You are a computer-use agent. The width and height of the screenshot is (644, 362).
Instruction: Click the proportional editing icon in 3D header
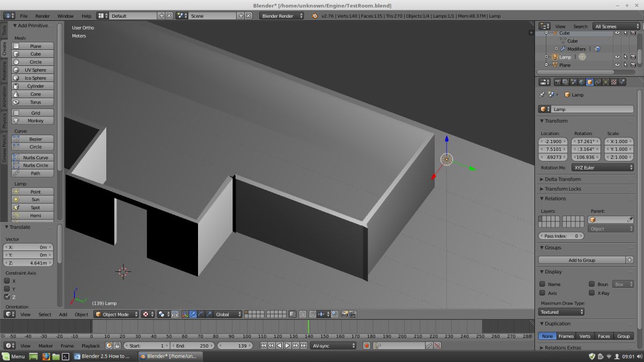[302, 314]
